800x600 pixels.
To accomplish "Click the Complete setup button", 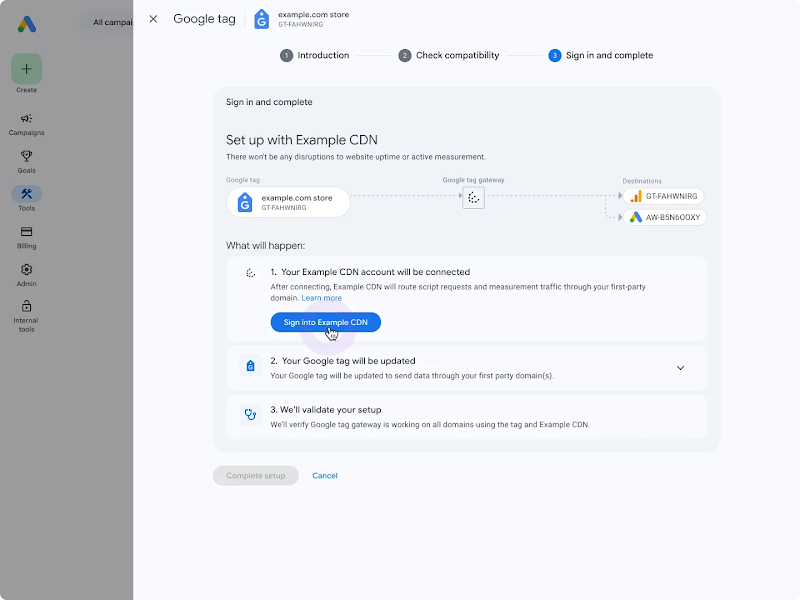I will (256, 476).
